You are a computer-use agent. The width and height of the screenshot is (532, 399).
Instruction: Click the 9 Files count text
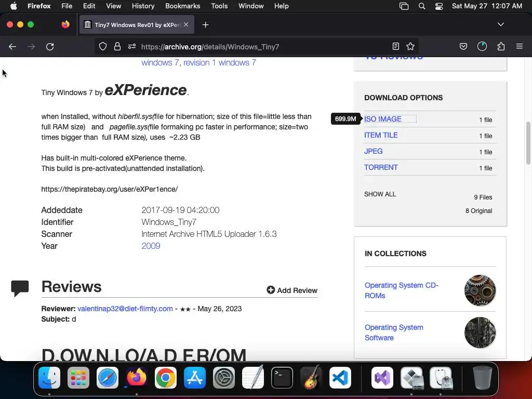[483, 197]
